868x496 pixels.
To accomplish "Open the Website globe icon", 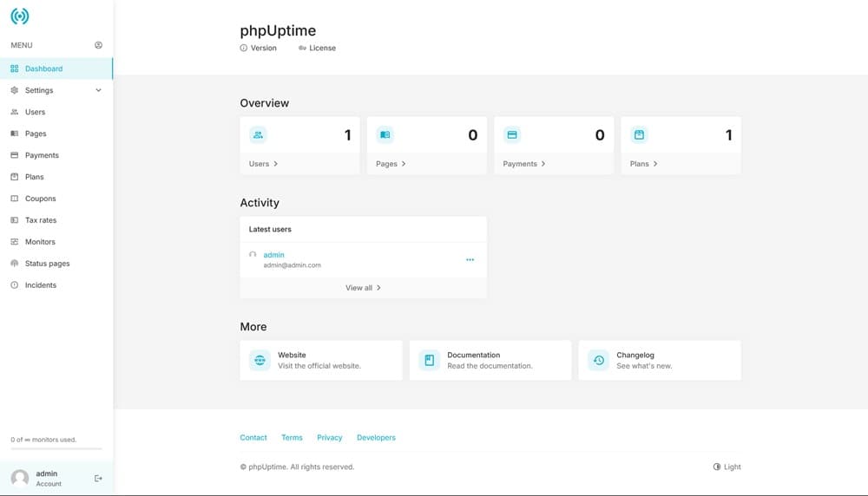I will pyautogui.click(x=260, y=360).
